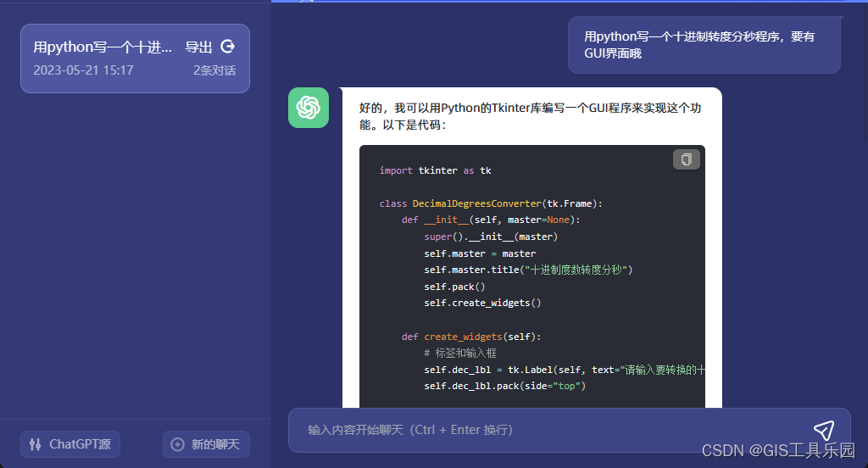Click the self.dec_lbl.pack(side="top") code line
The image size is (868, 468).
[505, 386]
